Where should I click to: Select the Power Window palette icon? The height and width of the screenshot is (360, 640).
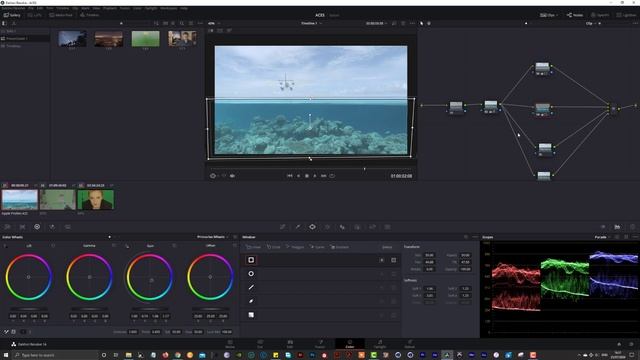pyautogui.click(x=312, y=227)
